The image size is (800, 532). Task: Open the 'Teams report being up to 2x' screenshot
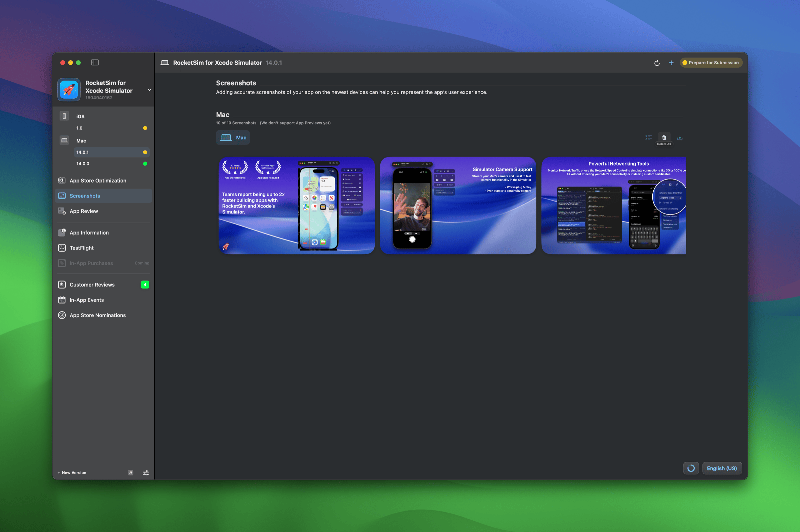click(x=297, y=206)
